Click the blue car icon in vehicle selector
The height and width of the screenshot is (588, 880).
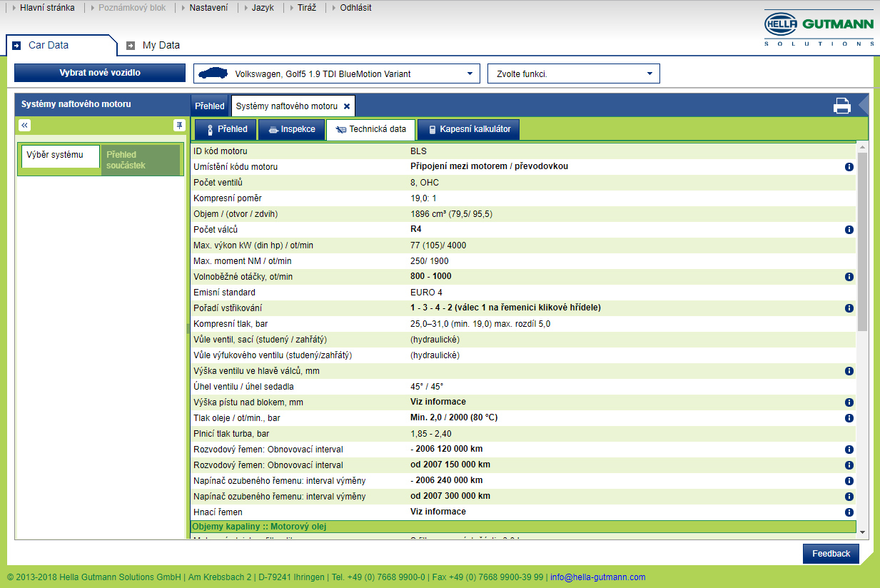click(213, 73)
